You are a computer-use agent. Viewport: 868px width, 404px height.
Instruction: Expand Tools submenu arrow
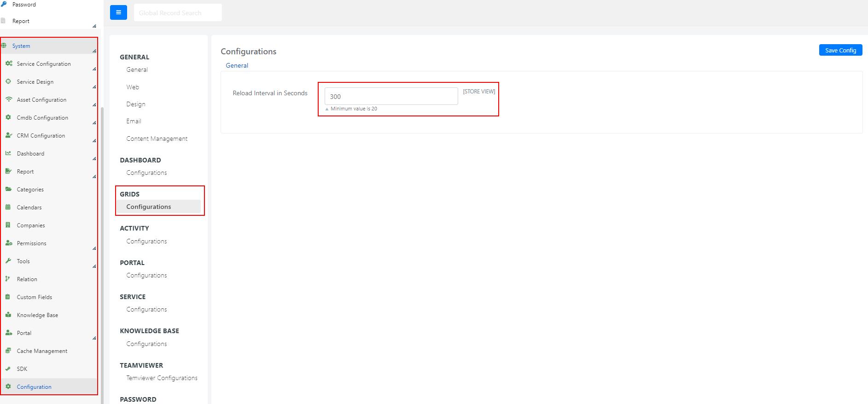(94, 266)
